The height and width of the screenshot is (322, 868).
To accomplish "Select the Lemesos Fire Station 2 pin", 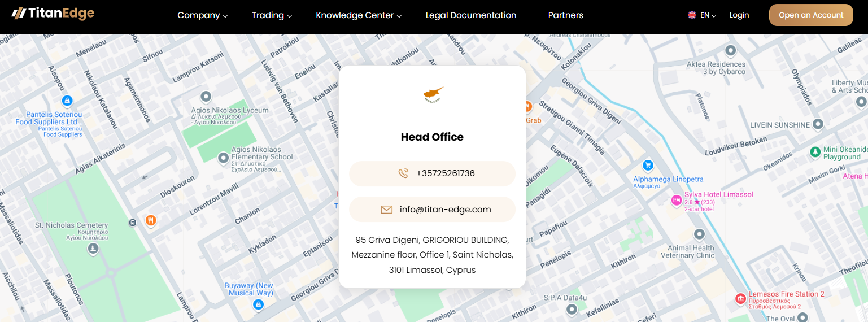I will tap(740, 298).
